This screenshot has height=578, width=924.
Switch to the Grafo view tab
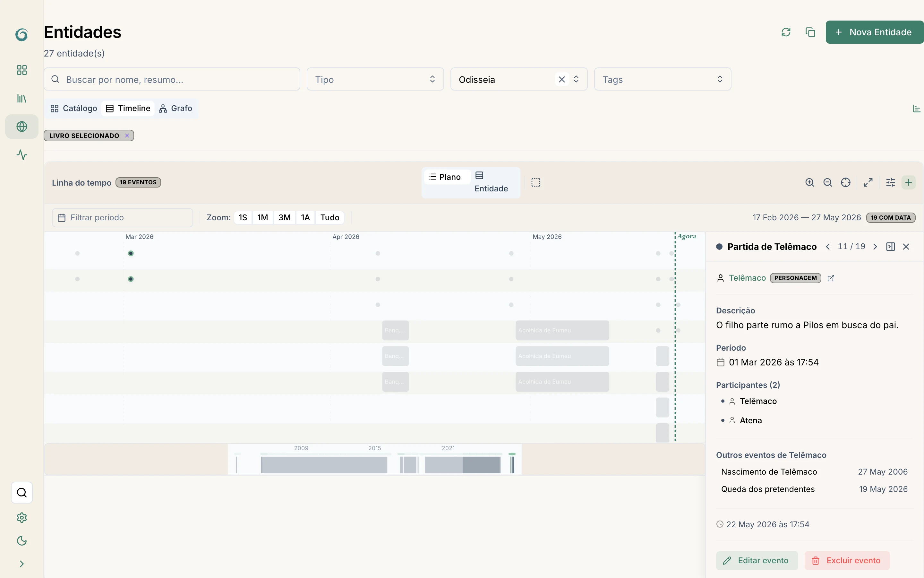coord(175,109)
